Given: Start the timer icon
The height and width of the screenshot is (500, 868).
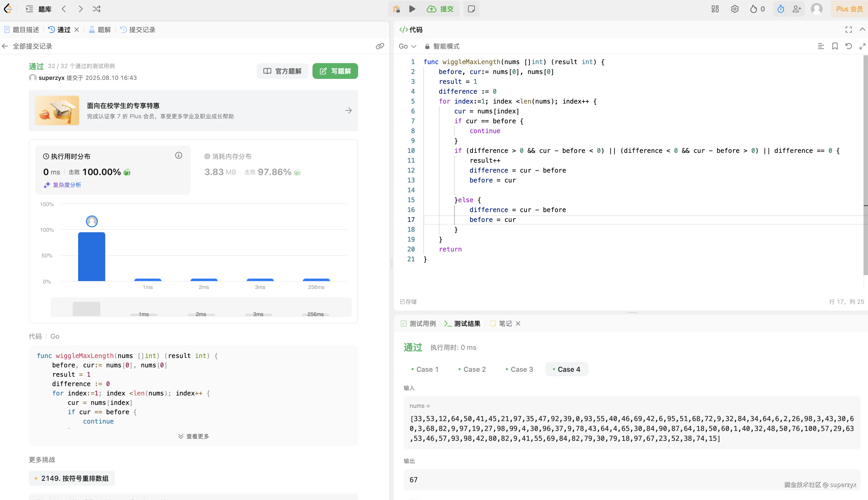Looking at the screenshot, I should tap(781, 9).
